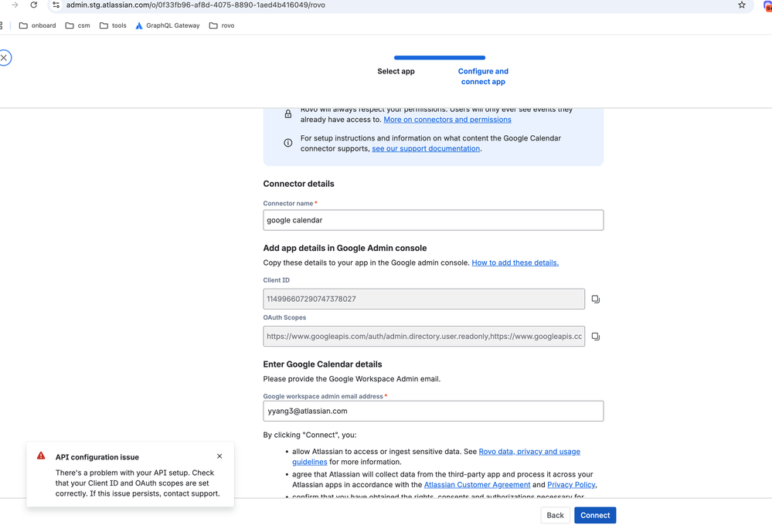Screen dimensions: 772x532
Task: Bookmark this page with the star icon
Action: coord(742,5)
